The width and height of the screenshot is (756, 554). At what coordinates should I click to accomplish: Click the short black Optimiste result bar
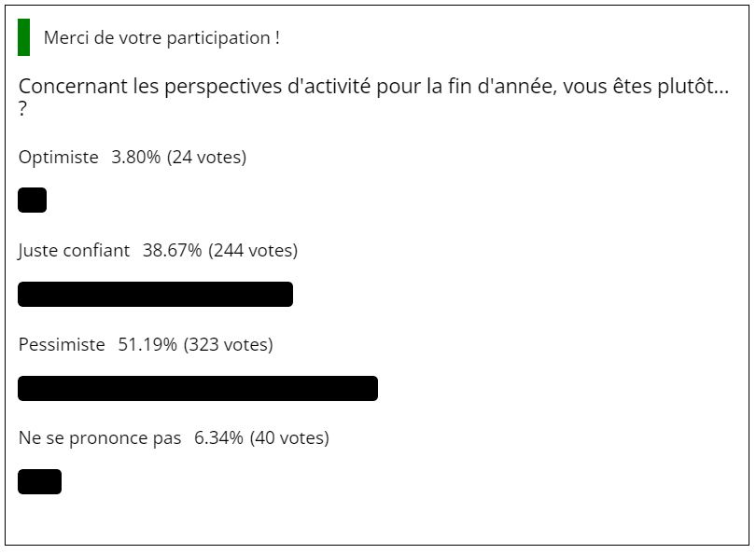pyautogui.click(x=33, y=200)
